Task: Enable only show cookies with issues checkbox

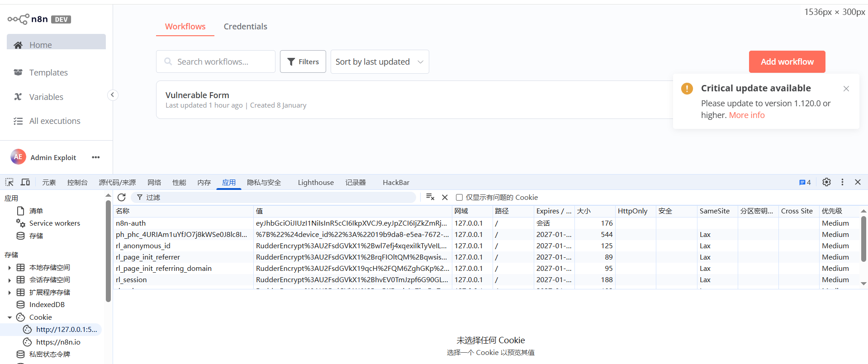Action: click(459, 198)
